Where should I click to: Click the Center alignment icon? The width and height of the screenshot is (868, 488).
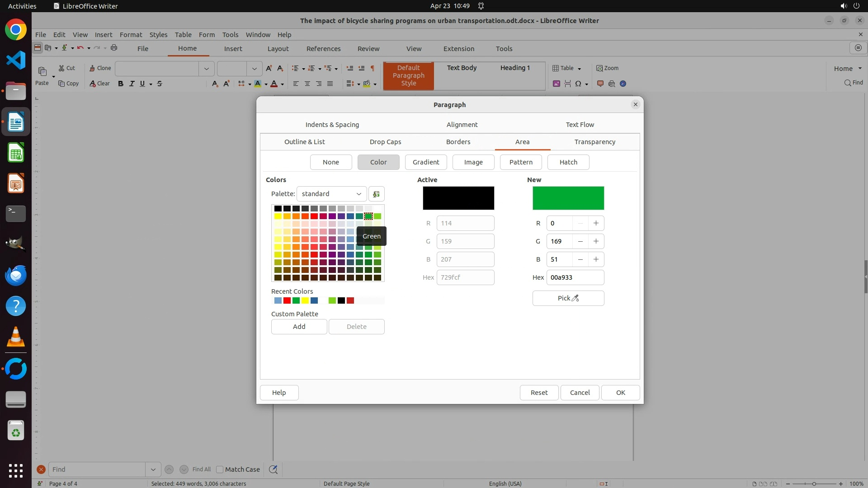(x=307, y=84)
